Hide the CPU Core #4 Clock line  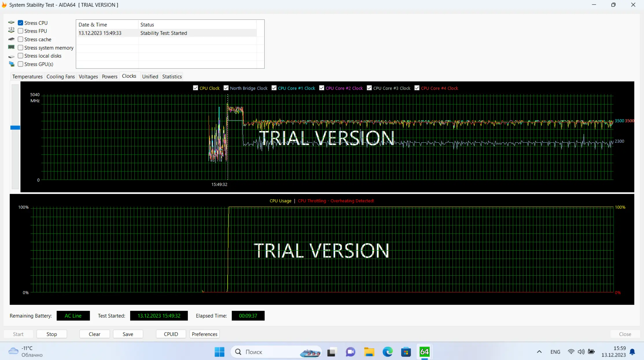[x=417, y=88]
